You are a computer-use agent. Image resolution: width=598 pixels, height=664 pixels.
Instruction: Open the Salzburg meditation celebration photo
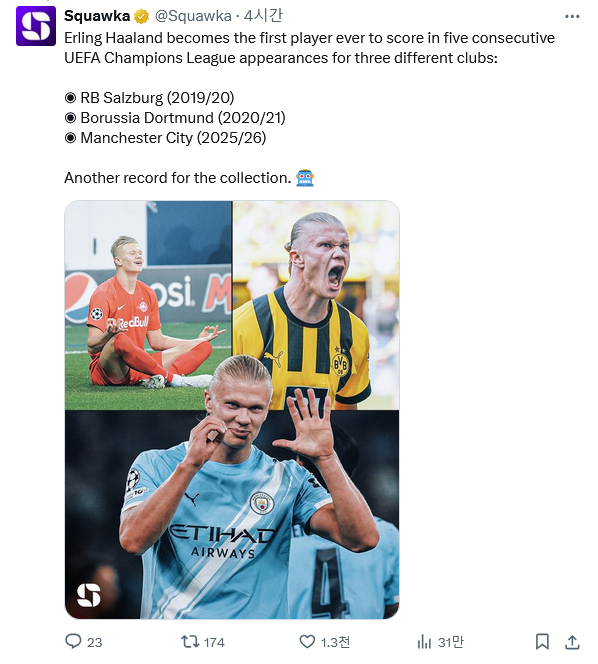[148, 305]
